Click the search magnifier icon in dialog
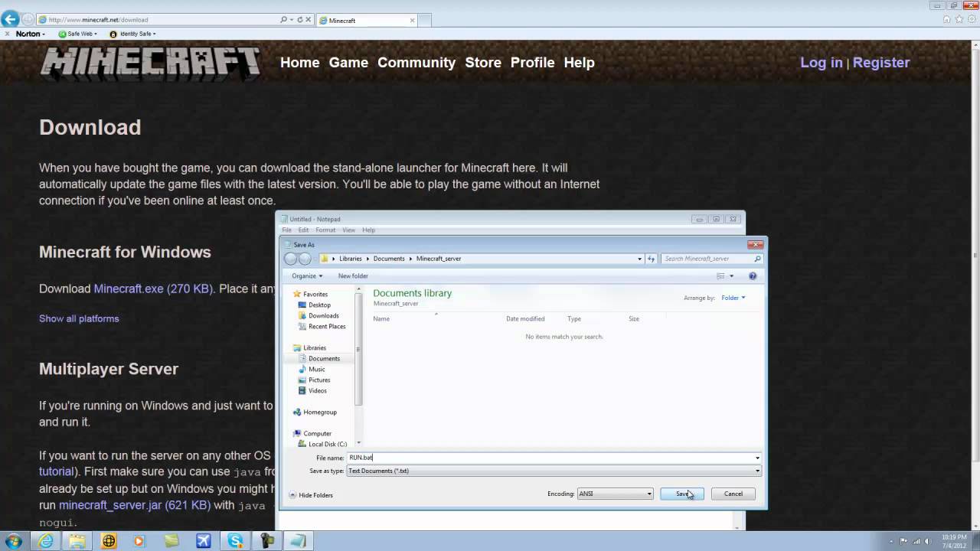The height and width of the screenshot is (551, 980). click(x=758, y=259)
